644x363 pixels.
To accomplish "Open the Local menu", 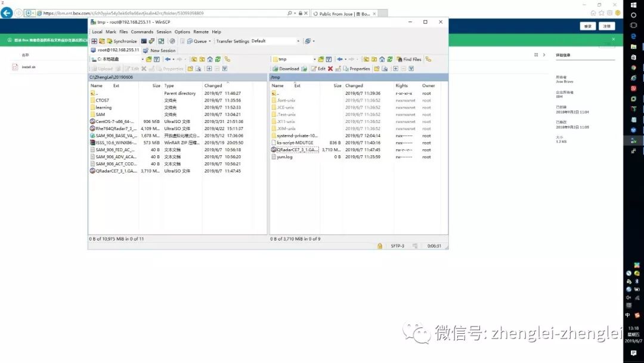I will click(x=97, y=32).
